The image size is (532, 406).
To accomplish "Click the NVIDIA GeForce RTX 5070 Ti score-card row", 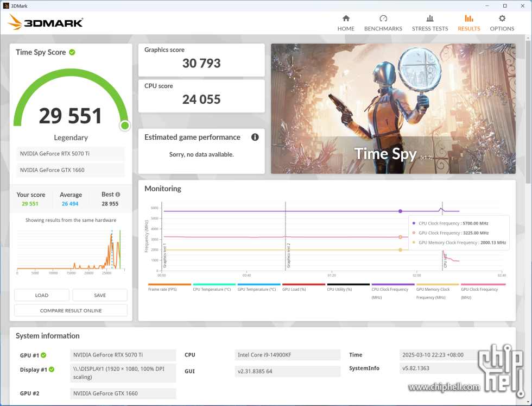I will pos(71,154).
